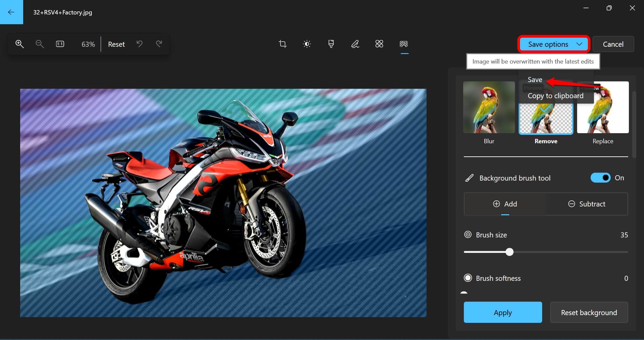Screen dimensions: 644x340
Task: Close the Photos window
Action: point(632,8)
